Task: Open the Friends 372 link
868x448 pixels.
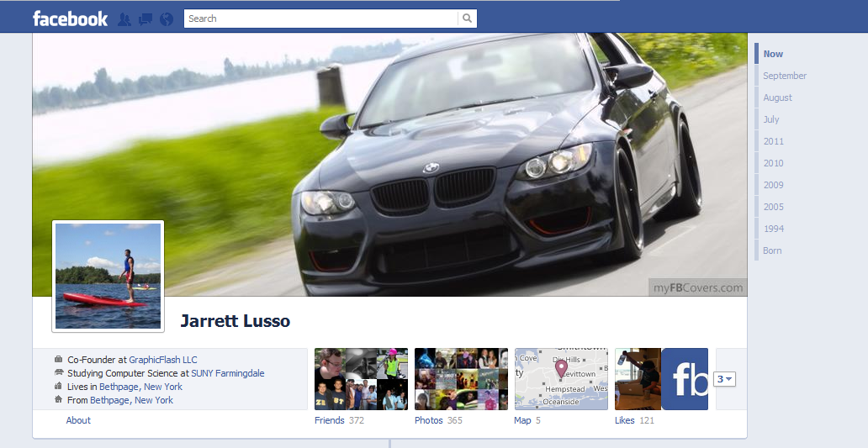Action: click(x=339, y=420)
